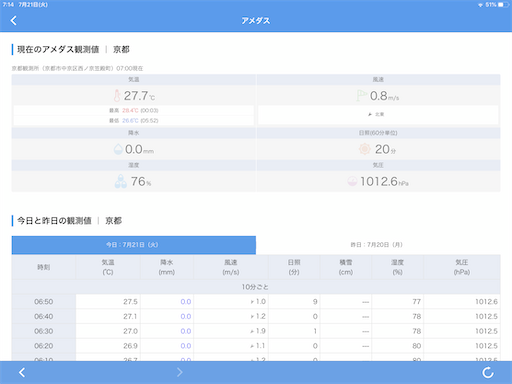Go back using the bottom toolbar arrow
Viewport: 512px width, 384px height.
[22, 372]
